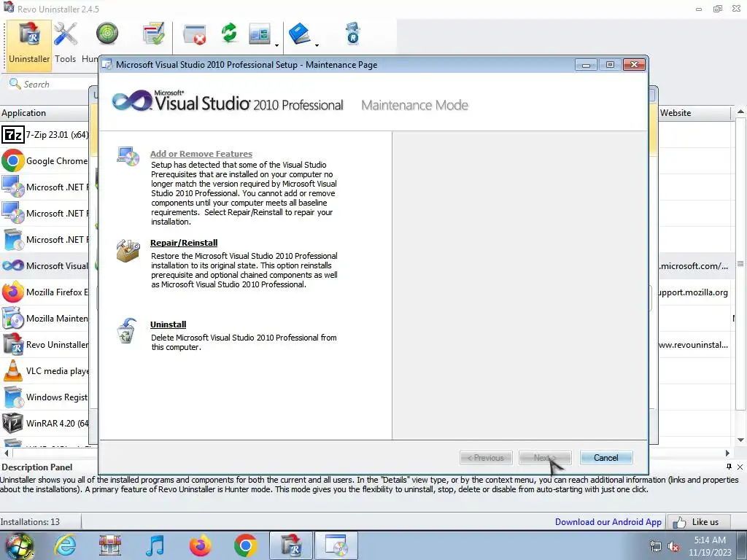The width and height of the screenshot is (747, 560).
Task: Select the WinRAR 4.20 entry icon
Action: [12, 423]
